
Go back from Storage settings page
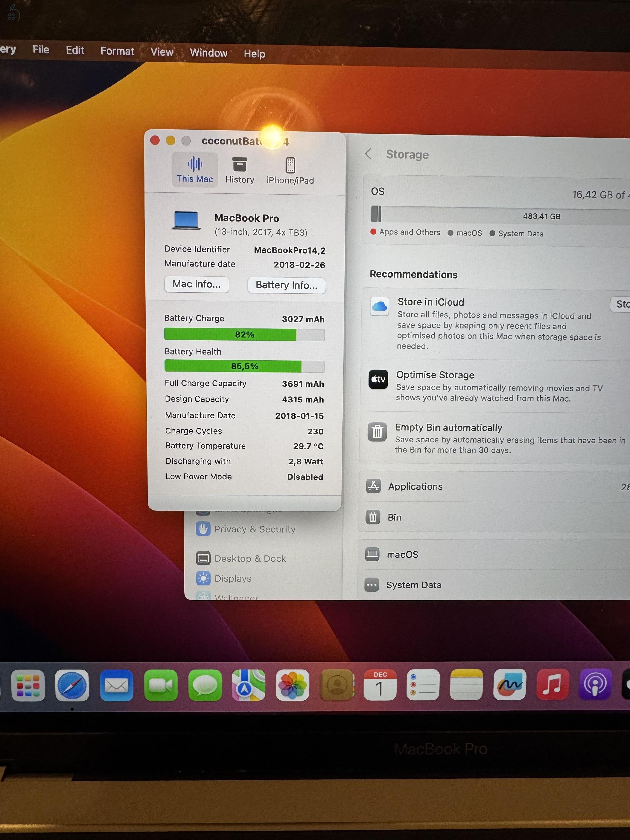[368, 154]
